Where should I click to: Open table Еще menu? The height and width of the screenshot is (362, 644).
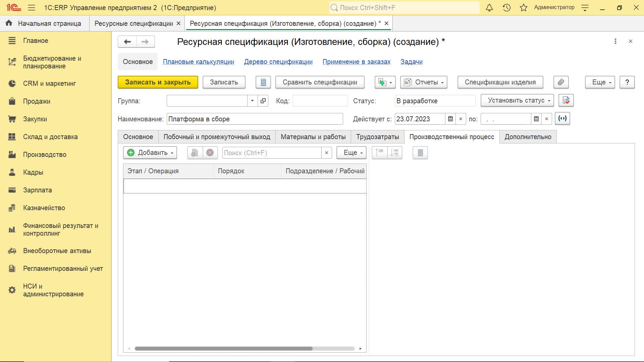pos(351,153)
